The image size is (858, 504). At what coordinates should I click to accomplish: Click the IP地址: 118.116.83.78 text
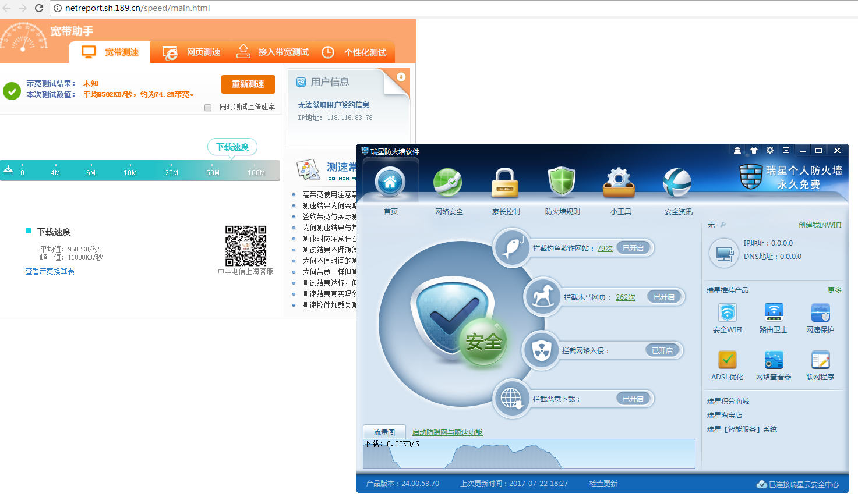point(335,118)
